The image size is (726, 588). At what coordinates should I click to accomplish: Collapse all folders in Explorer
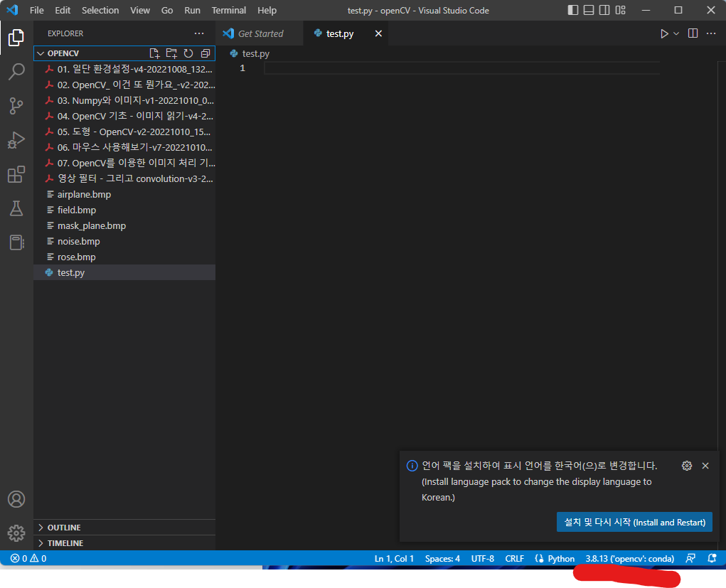[x=205, y=53]
